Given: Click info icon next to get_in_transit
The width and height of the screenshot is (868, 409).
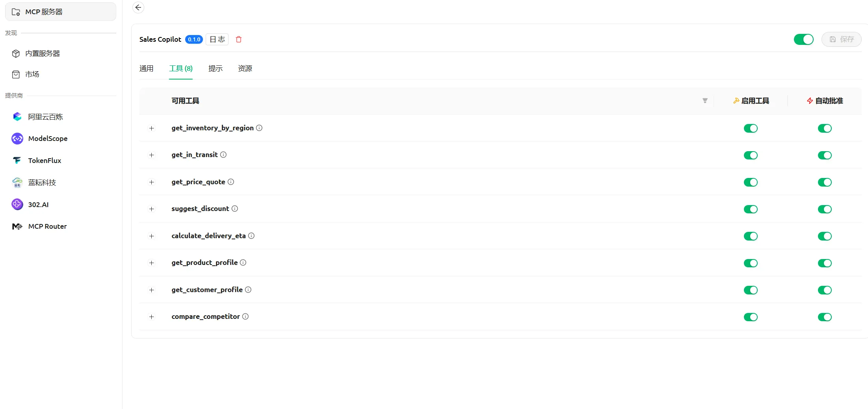Looking at the screenshot, I should pos(223,155).
